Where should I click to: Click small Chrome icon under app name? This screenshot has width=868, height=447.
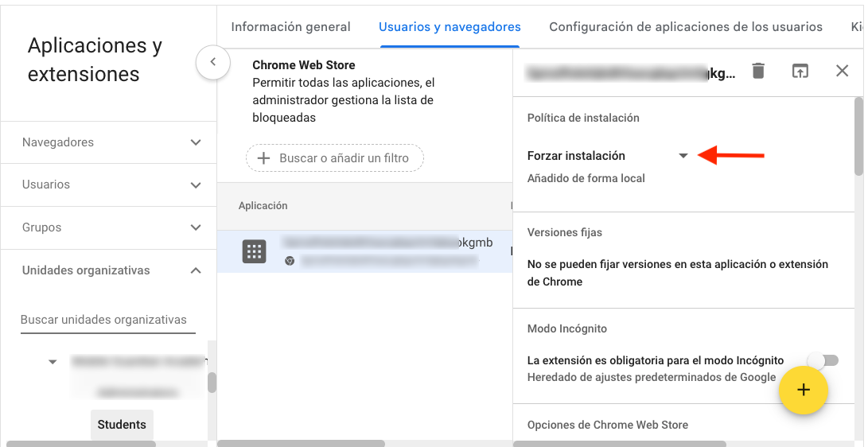pos(290,261)
